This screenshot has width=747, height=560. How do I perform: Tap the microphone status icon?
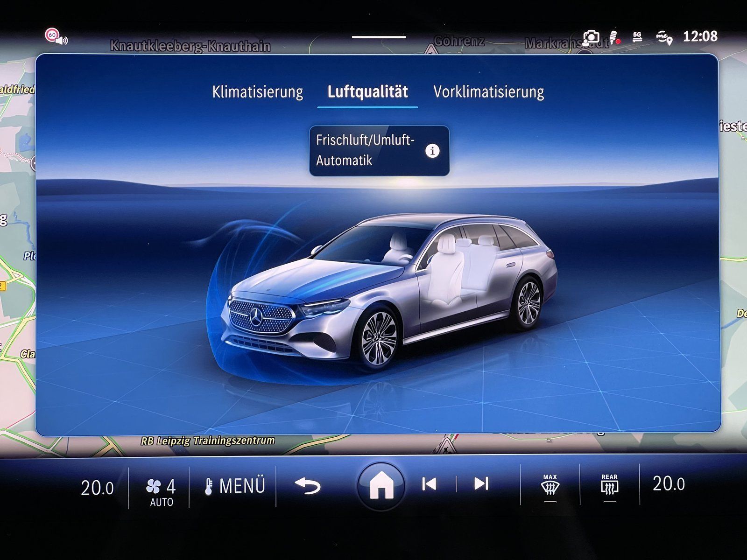(615, 37)
